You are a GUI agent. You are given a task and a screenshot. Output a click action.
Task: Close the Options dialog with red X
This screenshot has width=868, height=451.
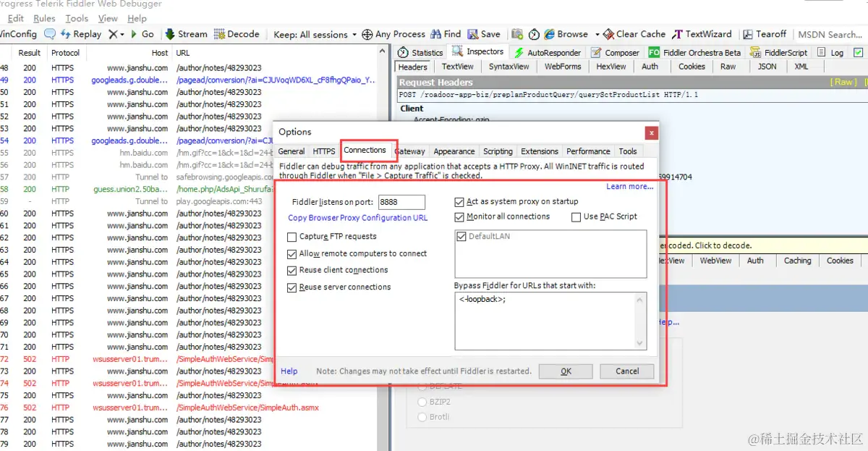click(652, 132)
